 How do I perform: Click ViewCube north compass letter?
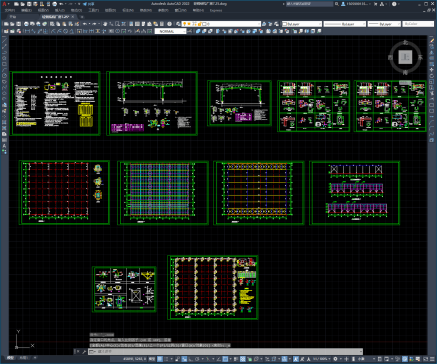tap(405, 42)
